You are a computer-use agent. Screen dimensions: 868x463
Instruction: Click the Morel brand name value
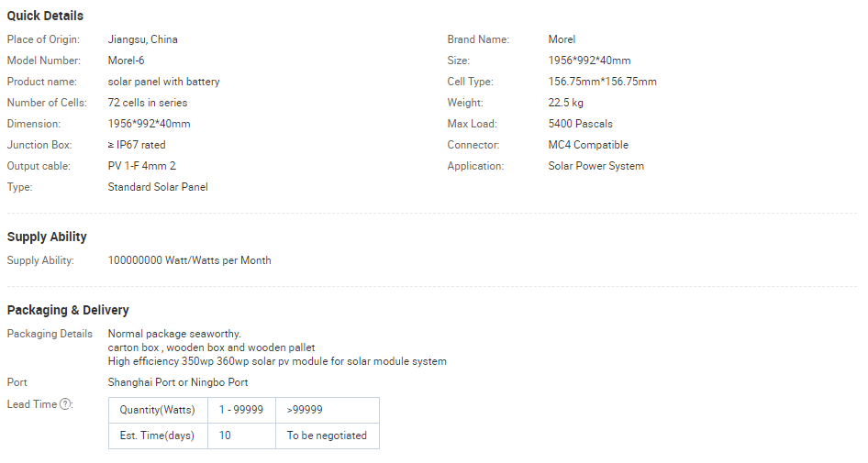(x=562, y=39)
